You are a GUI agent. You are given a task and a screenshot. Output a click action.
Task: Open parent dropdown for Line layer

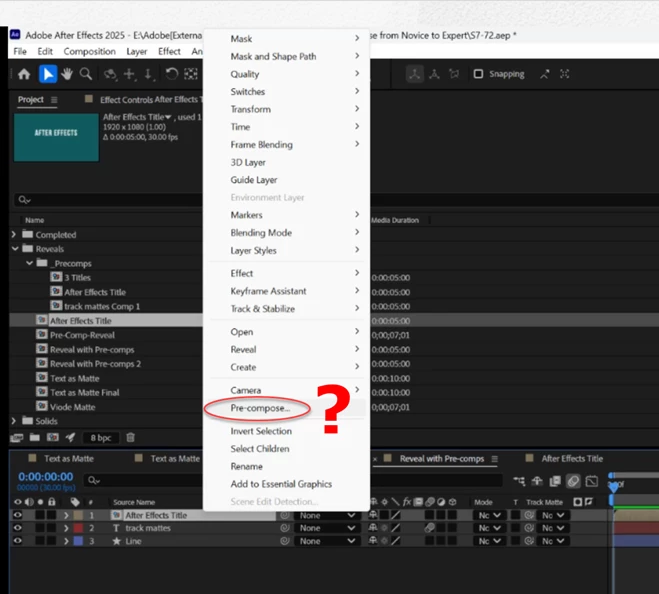[327, 541]
